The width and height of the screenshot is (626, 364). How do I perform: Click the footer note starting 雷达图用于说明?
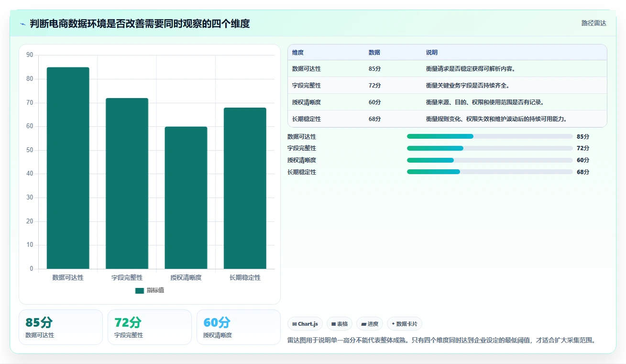(443, 341)
